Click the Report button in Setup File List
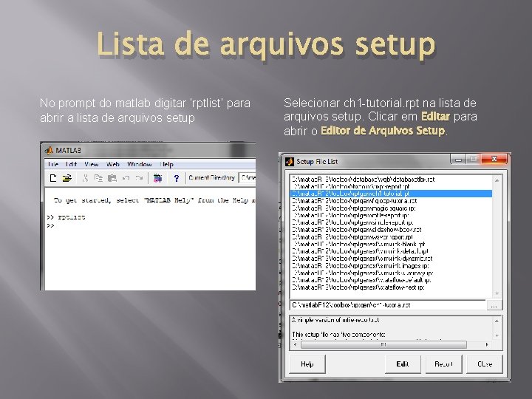The height and width of the screenshot is (399, 532). 443,364
